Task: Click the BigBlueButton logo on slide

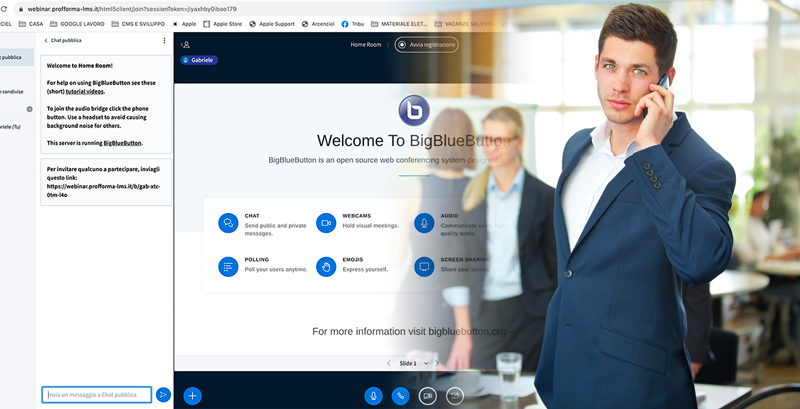Action: click(414, 111)
